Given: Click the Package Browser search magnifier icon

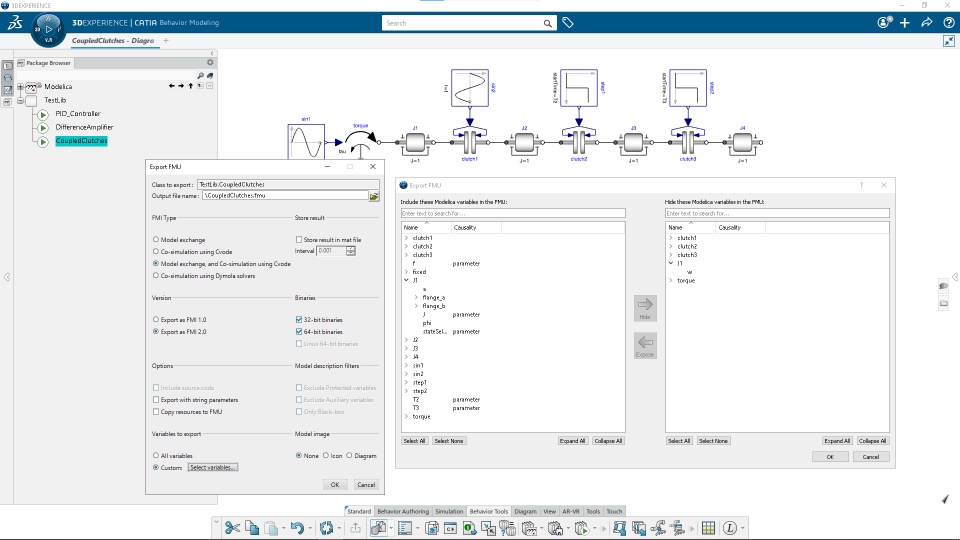Looking at the screenshot, I should point(200,75).
